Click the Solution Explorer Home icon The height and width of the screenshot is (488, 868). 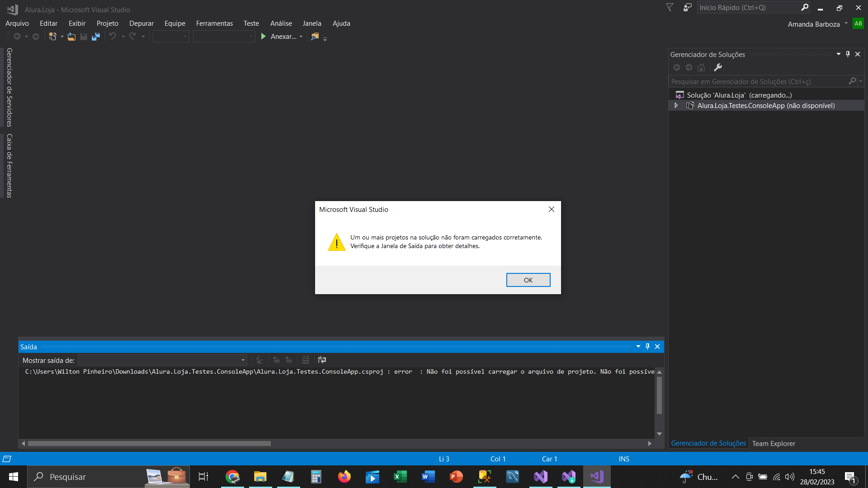[x=701, y=67]
